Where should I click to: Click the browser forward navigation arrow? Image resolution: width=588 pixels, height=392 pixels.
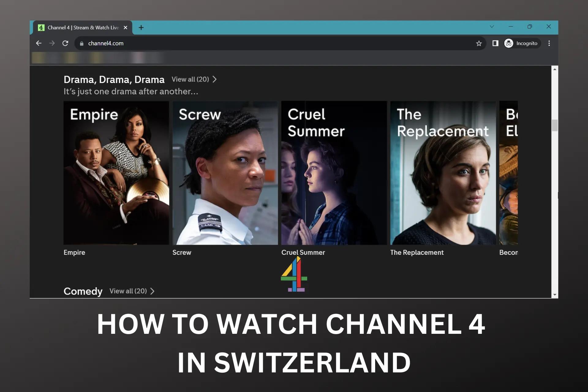tap(52, 43)
